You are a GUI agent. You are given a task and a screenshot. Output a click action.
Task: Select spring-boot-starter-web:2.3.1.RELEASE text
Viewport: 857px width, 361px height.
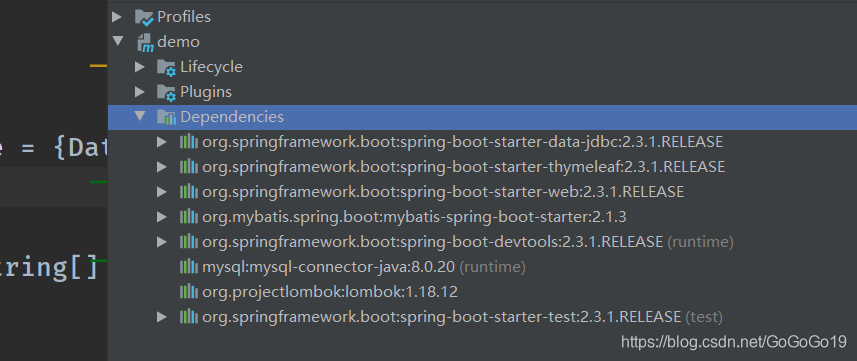(x=542, y=192)
